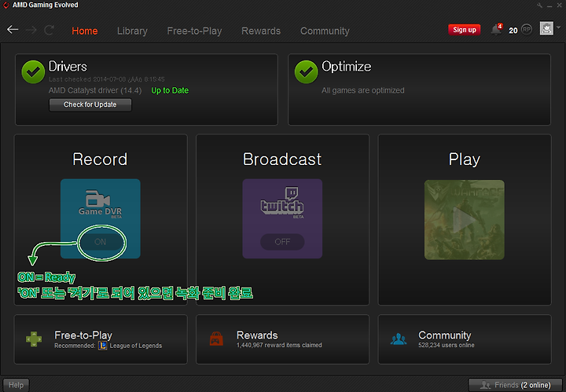This screenshot has height=392, width=566.
Task: Click the Free-to-Play green d-pad icon
Action: coord(34,339)
